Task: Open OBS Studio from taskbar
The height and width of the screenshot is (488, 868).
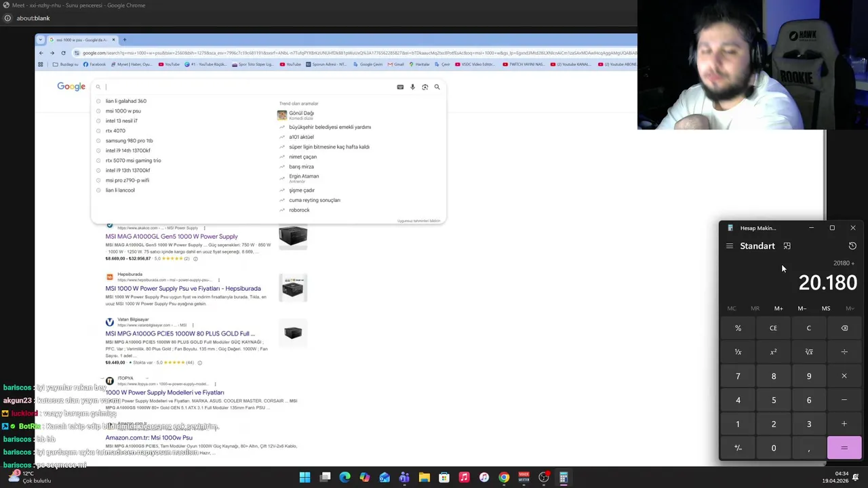Action: click(544, 478)
